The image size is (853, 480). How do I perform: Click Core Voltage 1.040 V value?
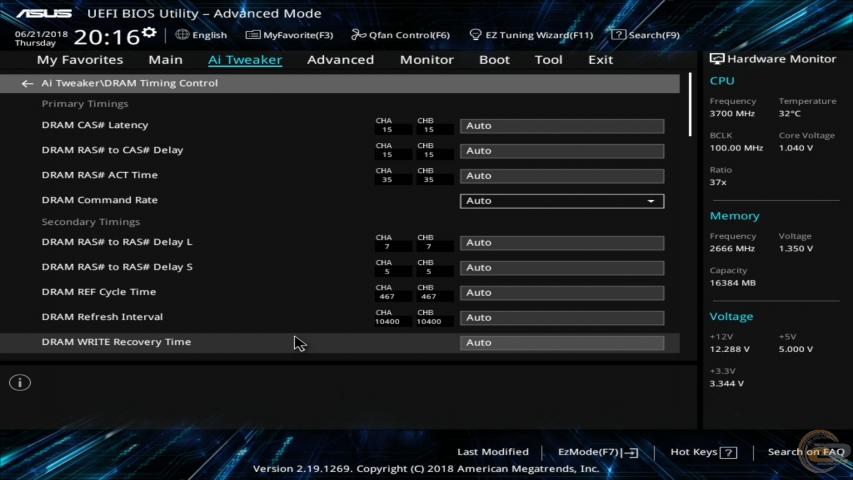(x=796, y=148)
